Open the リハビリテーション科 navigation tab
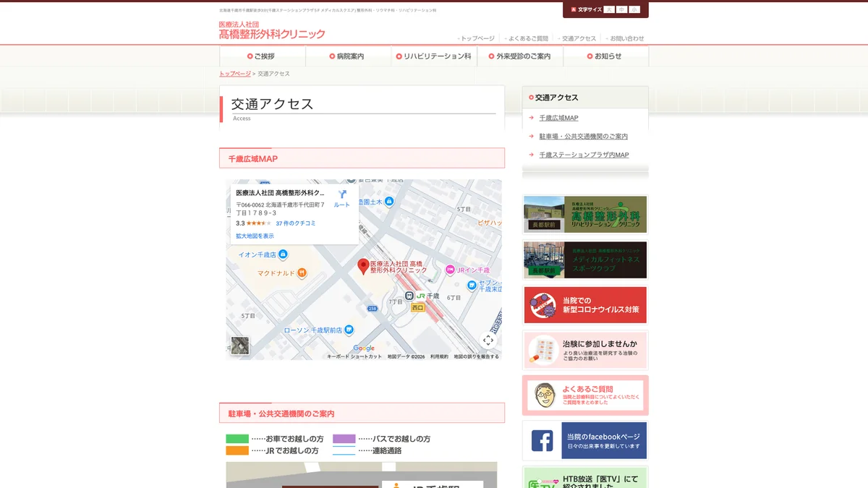 [x=434, y=56]
